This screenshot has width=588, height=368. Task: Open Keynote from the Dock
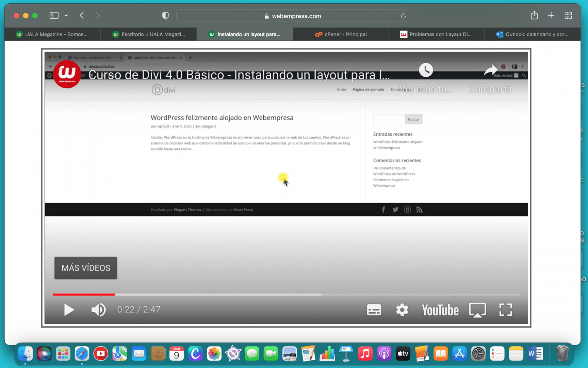[346, 354]
